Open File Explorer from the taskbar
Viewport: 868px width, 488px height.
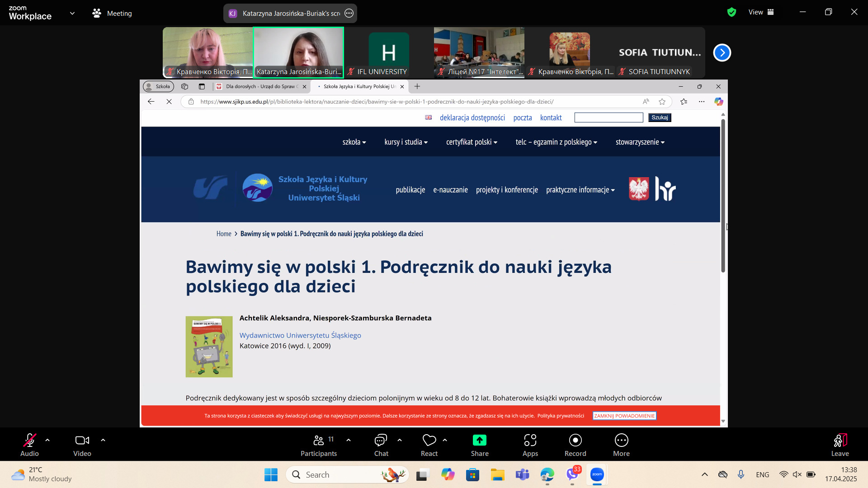497,475
